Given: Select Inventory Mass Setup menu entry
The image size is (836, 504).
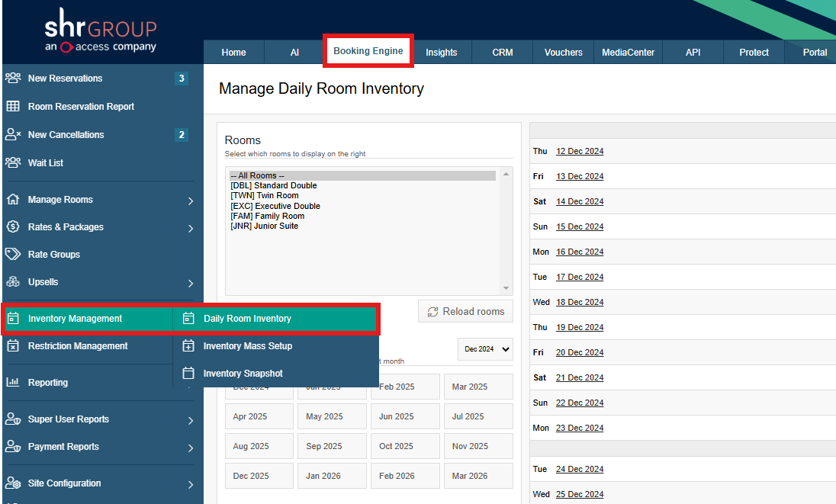Looking at the screenshot, I should click(x=275, y=345).
